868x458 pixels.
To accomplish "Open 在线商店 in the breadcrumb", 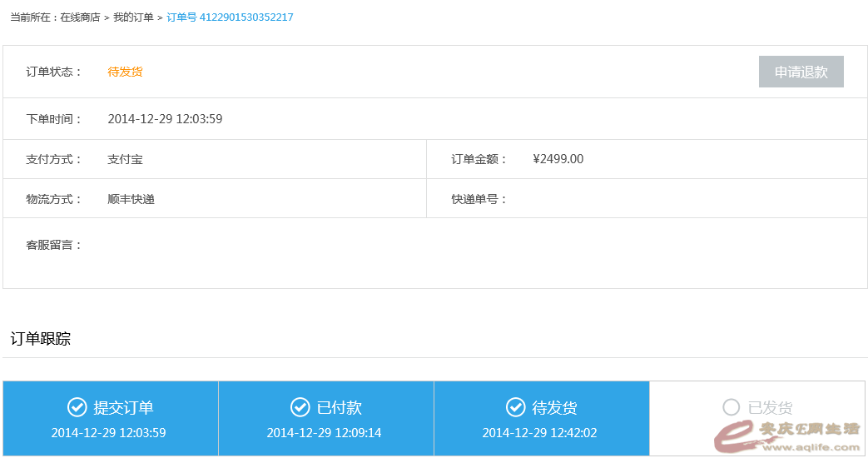I will click(80, 17).
